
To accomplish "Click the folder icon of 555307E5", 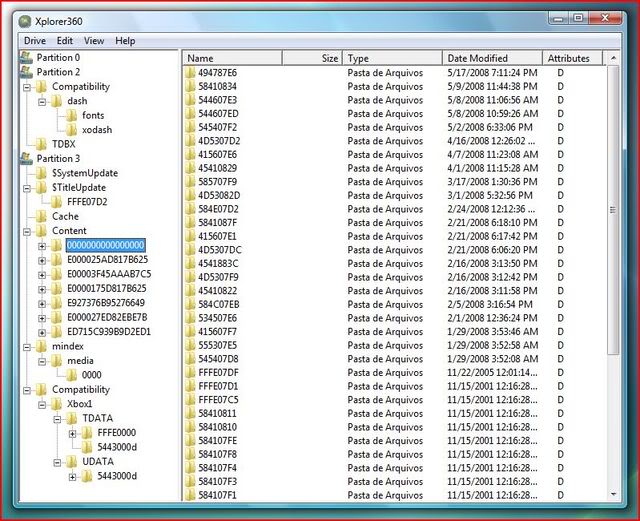I will coord(190,345).
